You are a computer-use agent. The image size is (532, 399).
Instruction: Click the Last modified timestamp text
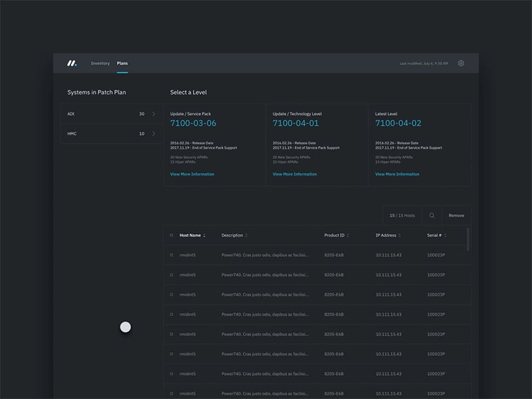424,63
